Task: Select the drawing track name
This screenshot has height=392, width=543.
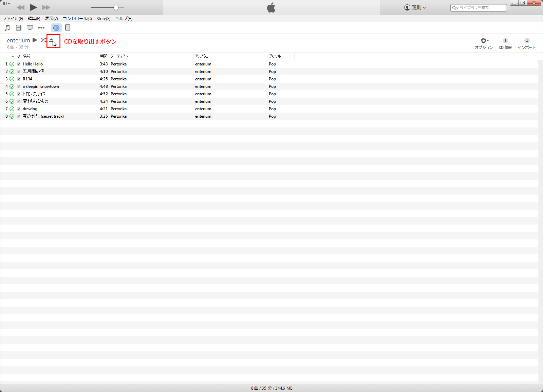Action: (30, 109)
